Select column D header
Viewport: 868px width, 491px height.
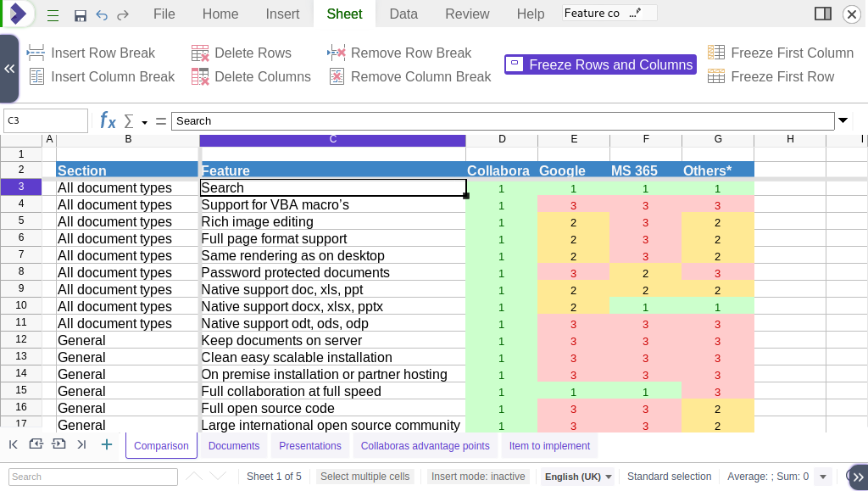(502, 139)
